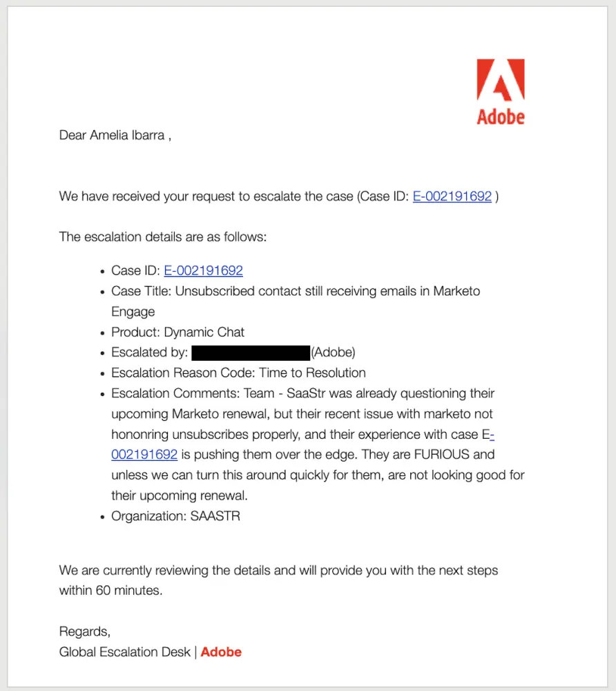This screenshot has width=616, height=691.
Task: Click the Adobe logo icon in the header
Action: click(x=500, y=81)
